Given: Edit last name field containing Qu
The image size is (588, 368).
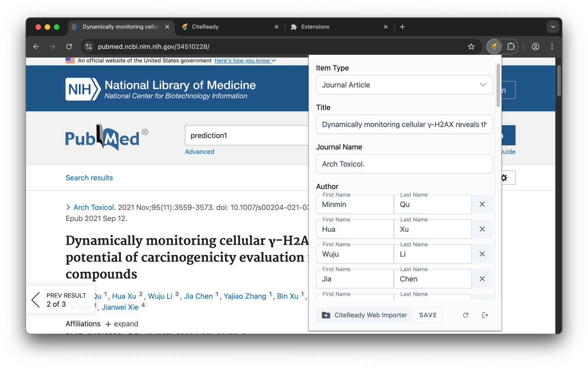Looking at the screenshot, I should [433, 204].
